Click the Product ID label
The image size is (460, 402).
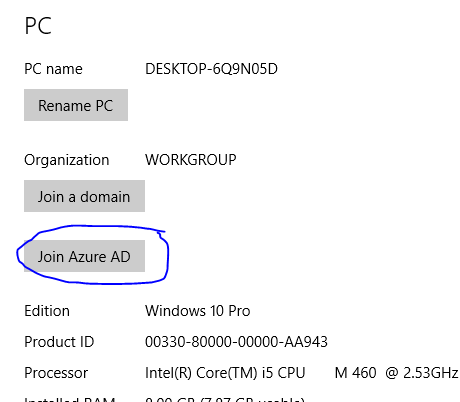pos(59,342)
